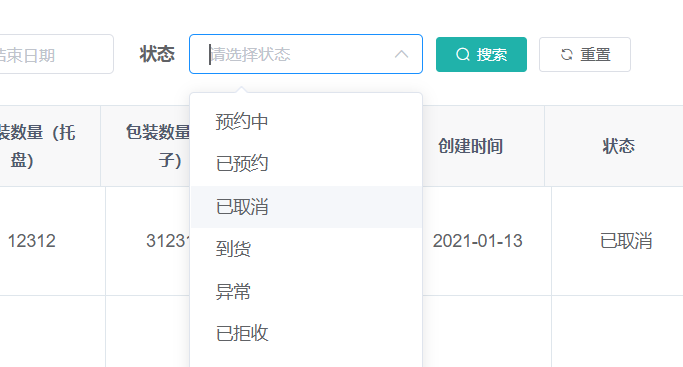Click the 31231 quantity table cell
Viewport: 683px width, 367px height.
[x=148, y=241]
